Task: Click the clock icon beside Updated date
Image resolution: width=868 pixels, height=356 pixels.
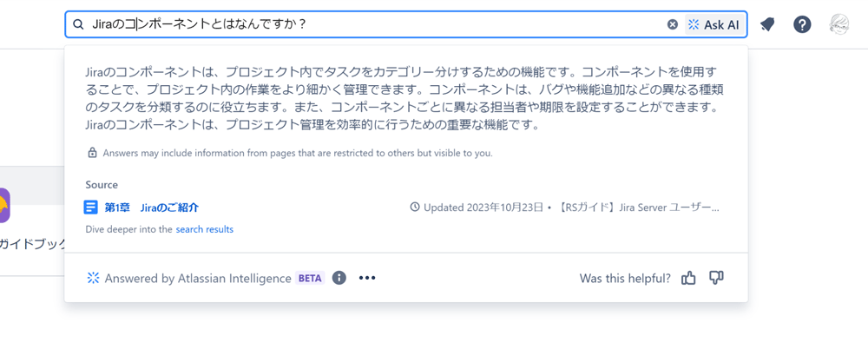Action: pos(415,208)
